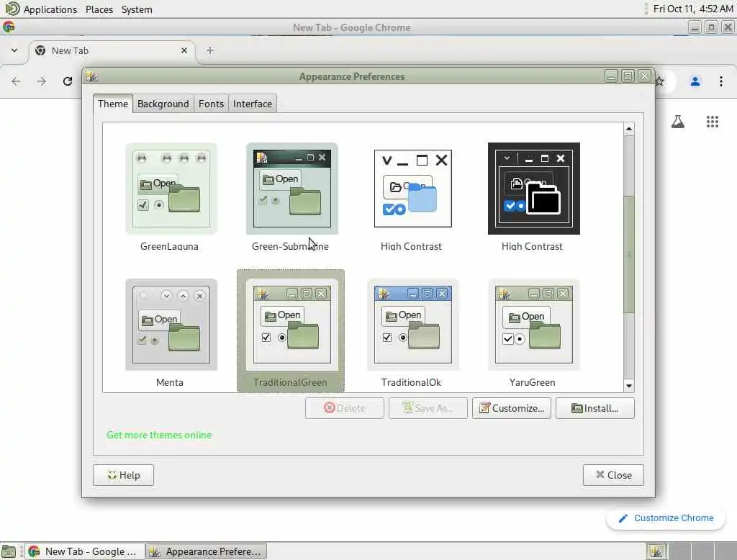Bookmark this page star icon
The width and height of the screenshot is (737, 560).
pyautogui.click(x=660, y=81)
